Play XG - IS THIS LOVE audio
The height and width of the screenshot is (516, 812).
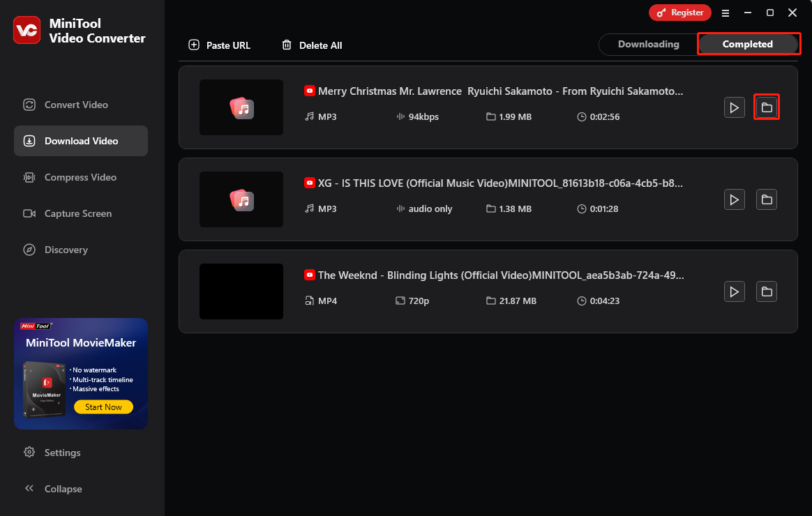point(734,199)
